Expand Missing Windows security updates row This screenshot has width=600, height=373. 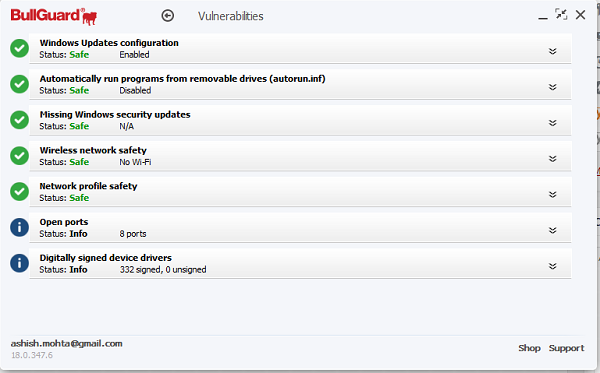[553, 123]
